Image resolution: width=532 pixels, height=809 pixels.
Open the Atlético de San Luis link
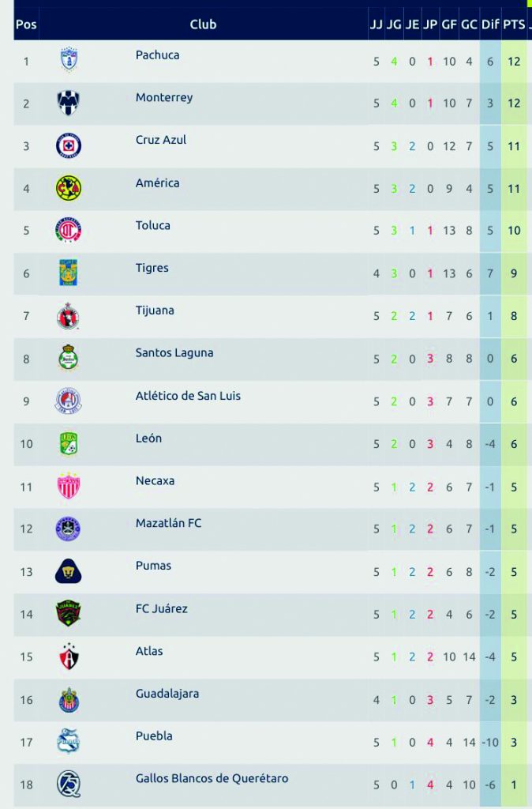[x=188, y=395]
